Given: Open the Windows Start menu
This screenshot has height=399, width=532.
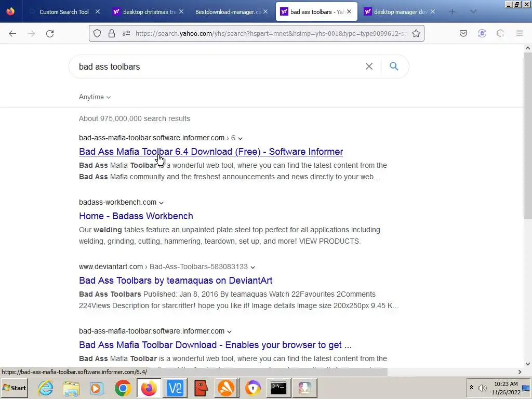Looking at the screenshot, I should (14, 388).
